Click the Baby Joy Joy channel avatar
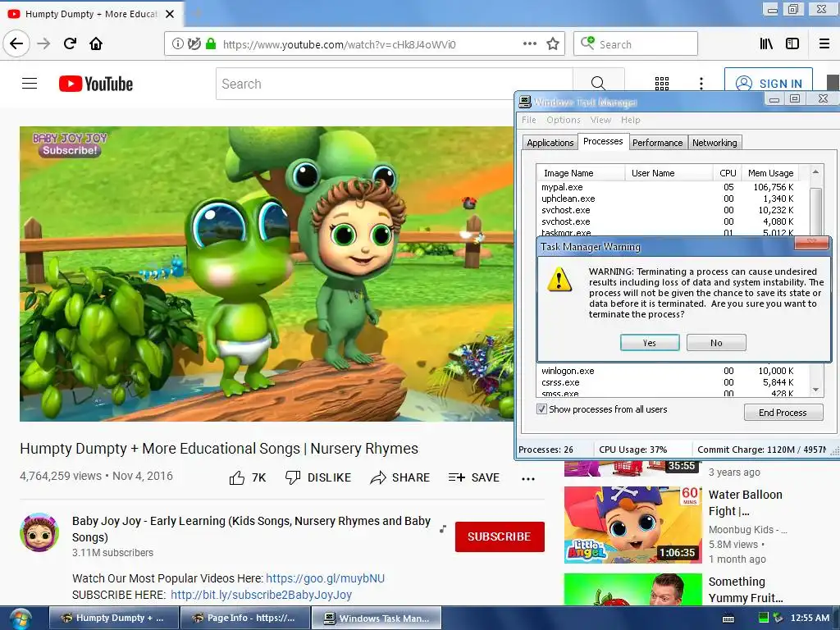The width and height of the screenshot is (840, 630). pyautogui.click(x=39, y=532)
